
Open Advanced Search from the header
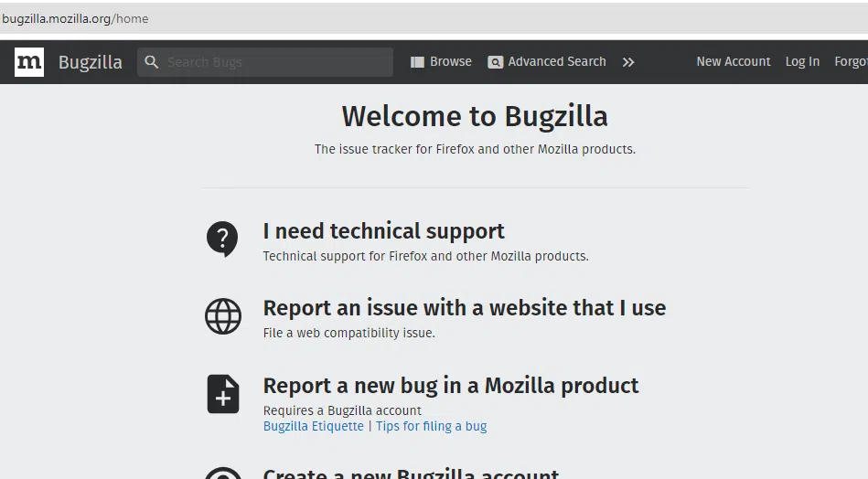[x=557, y=62]
